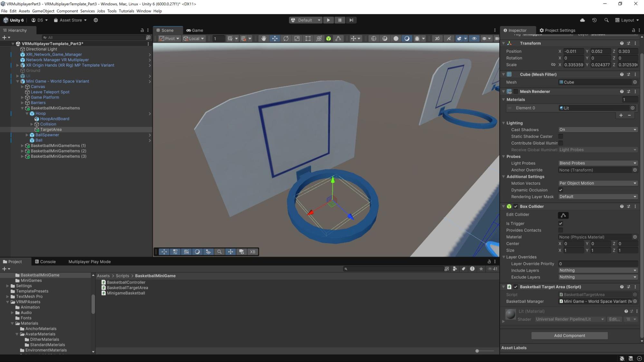Select the Move tool in the Scene toolbar

(275, 38)
